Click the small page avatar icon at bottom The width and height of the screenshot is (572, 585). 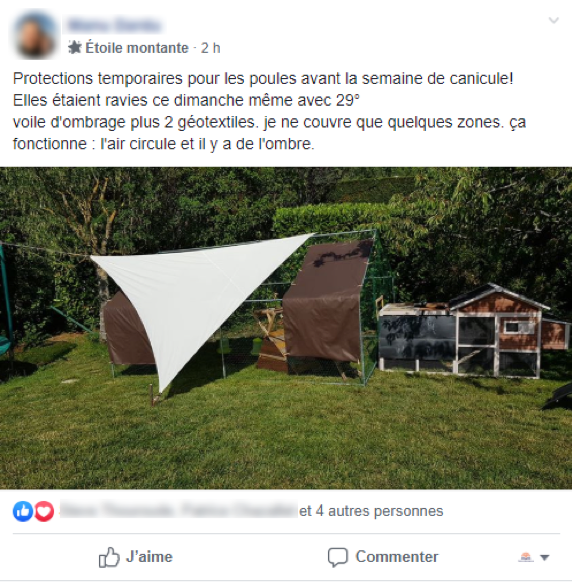coord(526,557)
